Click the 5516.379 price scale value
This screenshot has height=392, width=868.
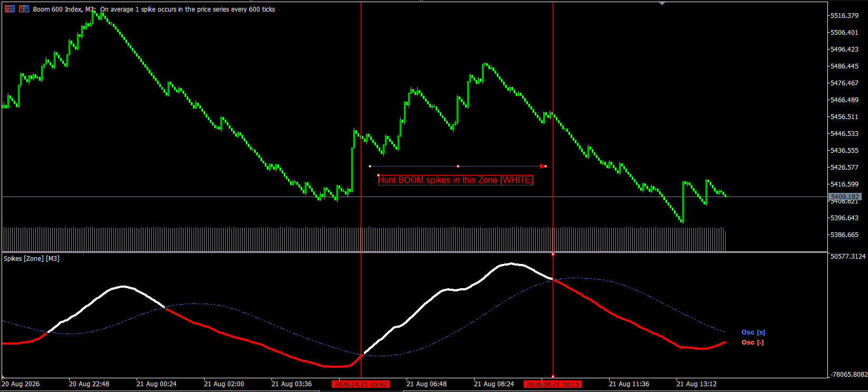point(844,16)
